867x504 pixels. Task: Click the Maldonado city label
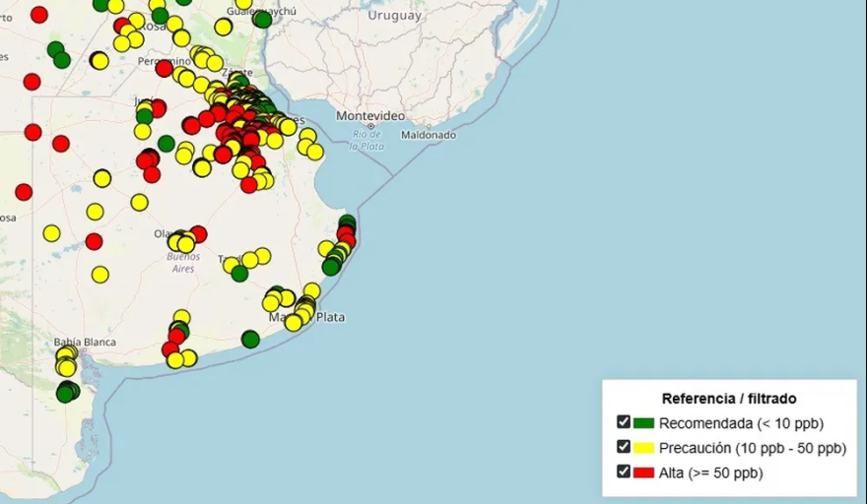[429, 134]
